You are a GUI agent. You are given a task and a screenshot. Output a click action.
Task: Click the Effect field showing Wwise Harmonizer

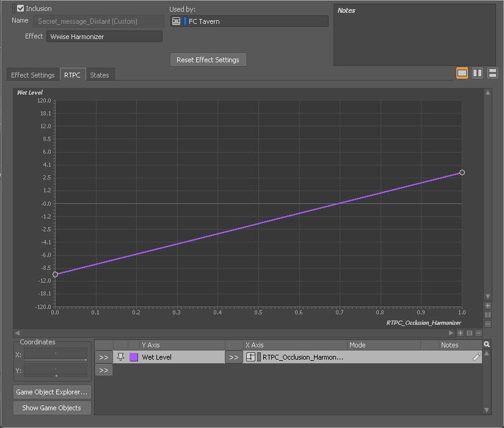(x=104, y=36)
